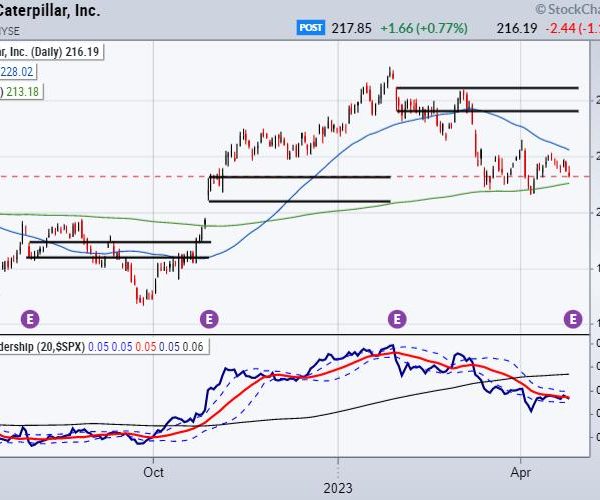
Task: Click the Caterpillar, Inc. title
Action: (x=49, y=10)
